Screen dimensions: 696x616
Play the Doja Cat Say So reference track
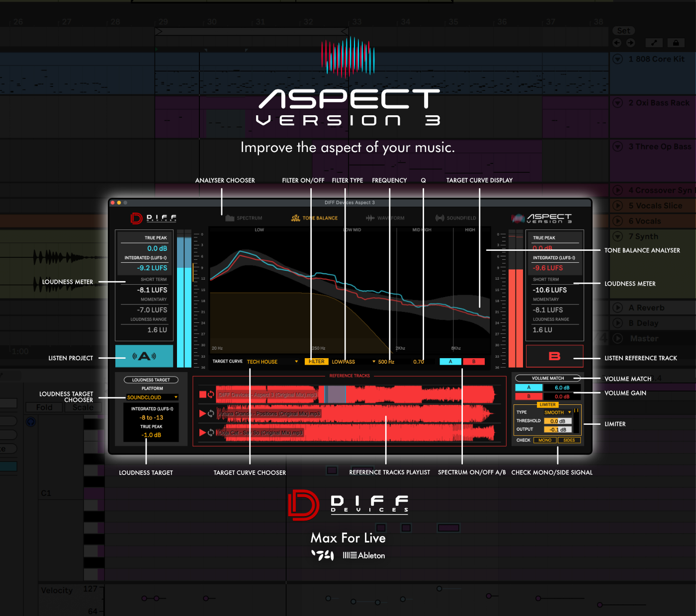[202, 433]
